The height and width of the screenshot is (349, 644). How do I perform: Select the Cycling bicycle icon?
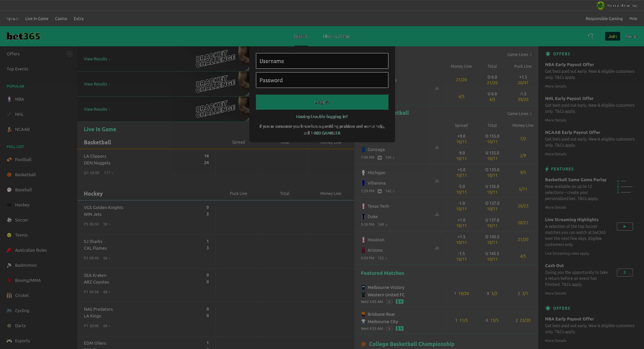tap(9, 310)
